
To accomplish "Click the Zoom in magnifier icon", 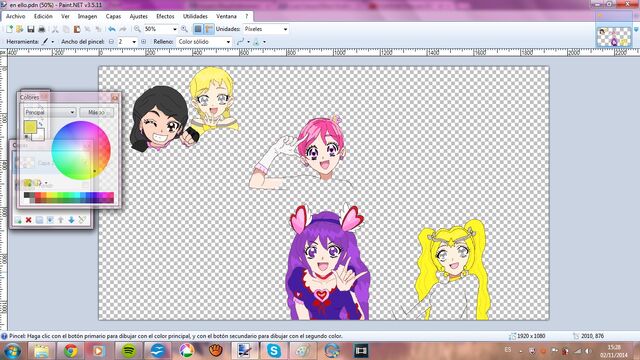I will [184, 29].
